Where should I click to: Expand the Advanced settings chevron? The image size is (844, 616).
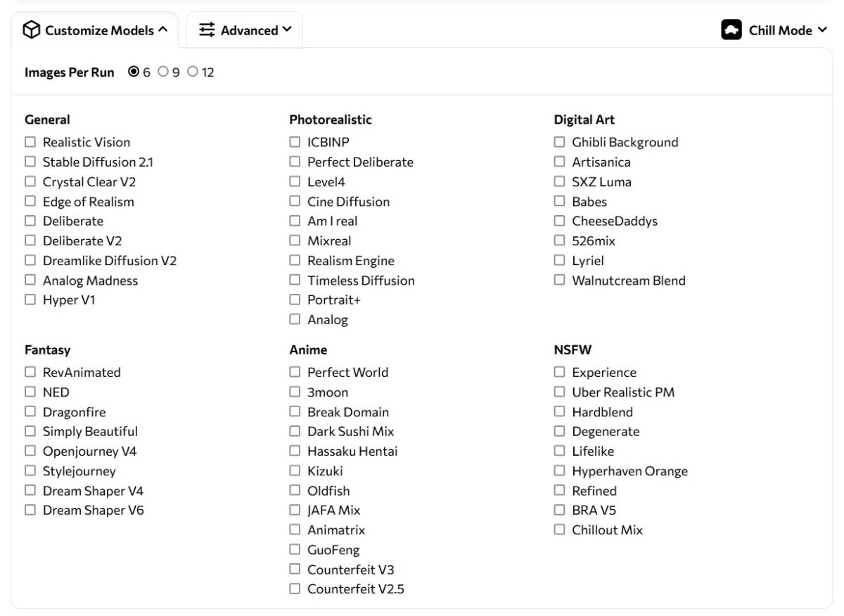coord(287,30)
